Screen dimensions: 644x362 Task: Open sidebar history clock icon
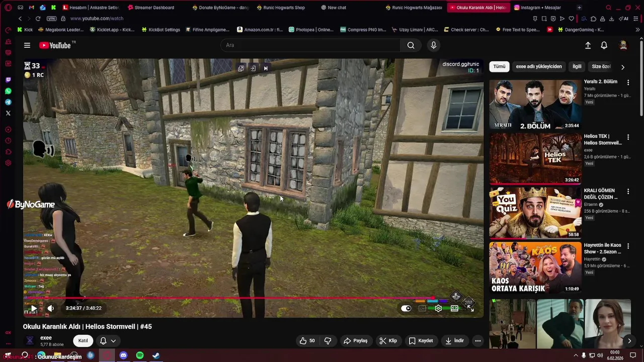tap(8, 141)
